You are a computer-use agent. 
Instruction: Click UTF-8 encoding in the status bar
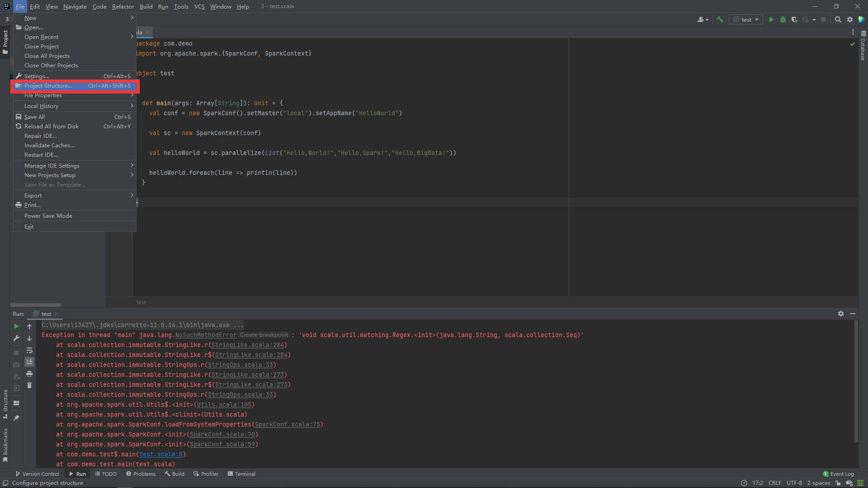tap(794, 483)
